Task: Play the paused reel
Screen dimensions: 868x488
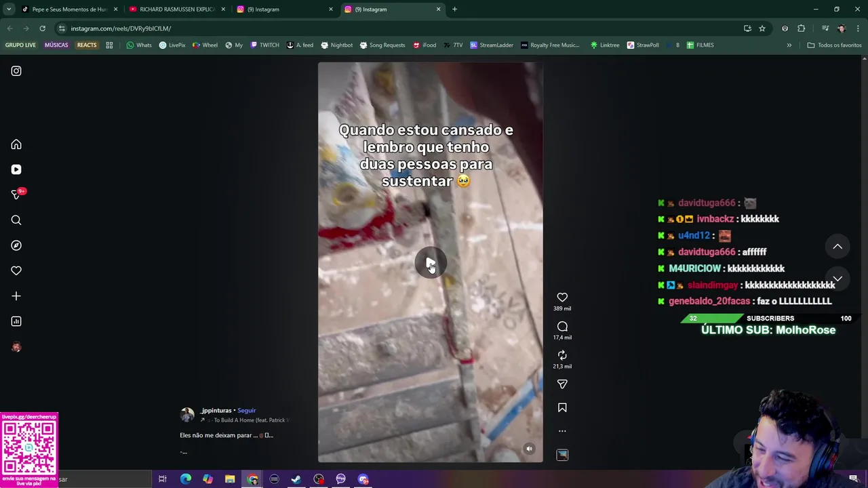Action: click(431, 263)
